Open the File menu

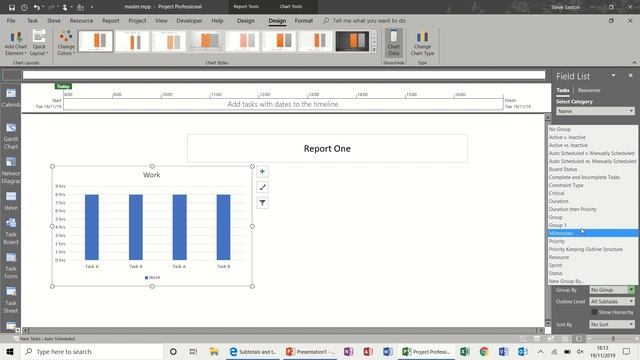11,20
